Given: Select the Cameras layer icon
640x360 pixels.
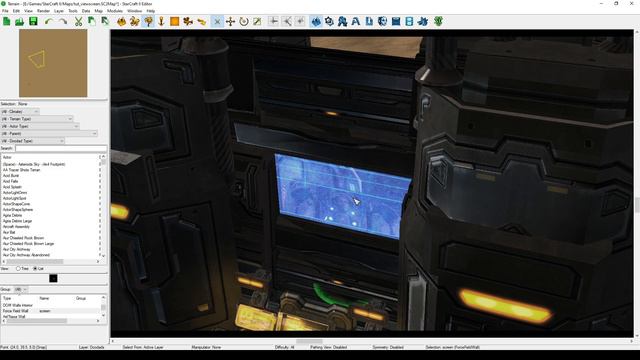Looking at the screenshot, I should (188, 22).
